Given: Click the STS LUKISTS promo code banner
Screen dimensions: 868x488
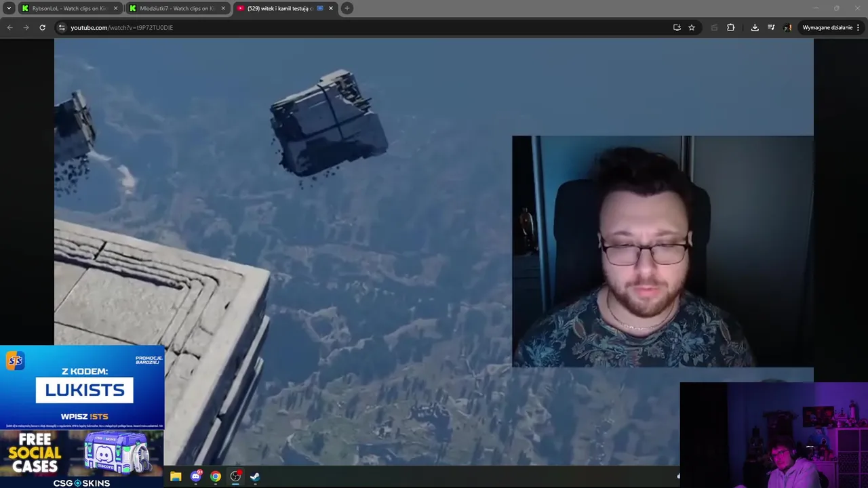Looking at the screenshot, I should (x=82, y=388).
